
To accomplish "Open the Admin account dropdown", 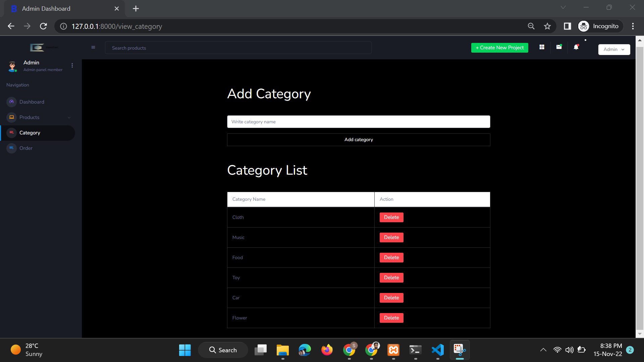I will (x=613, y=49).
